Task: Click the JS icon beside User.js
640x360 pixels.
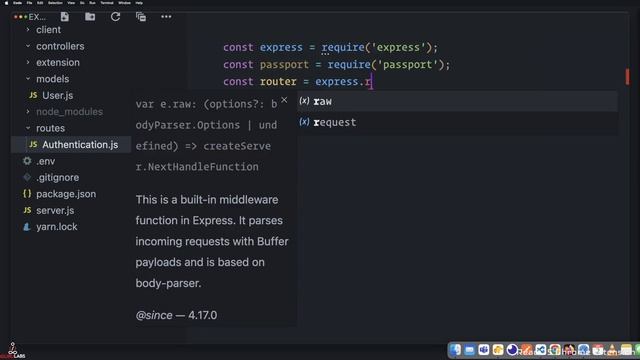Action: pos(33,95)
